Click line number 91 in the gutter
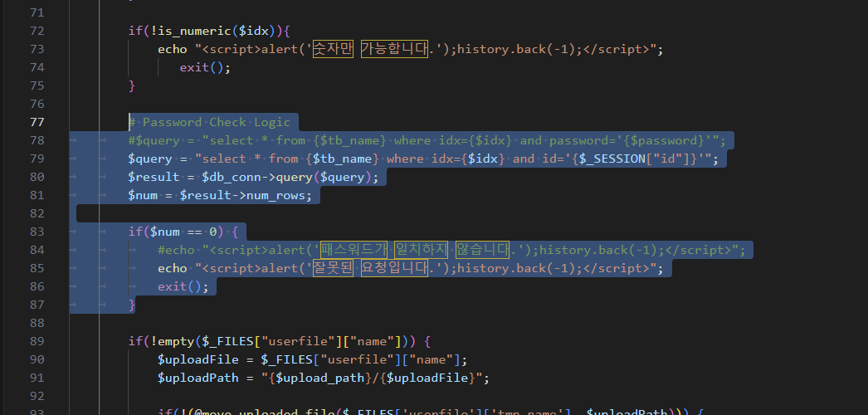This screenshot has height=415, width=868. 37,378
